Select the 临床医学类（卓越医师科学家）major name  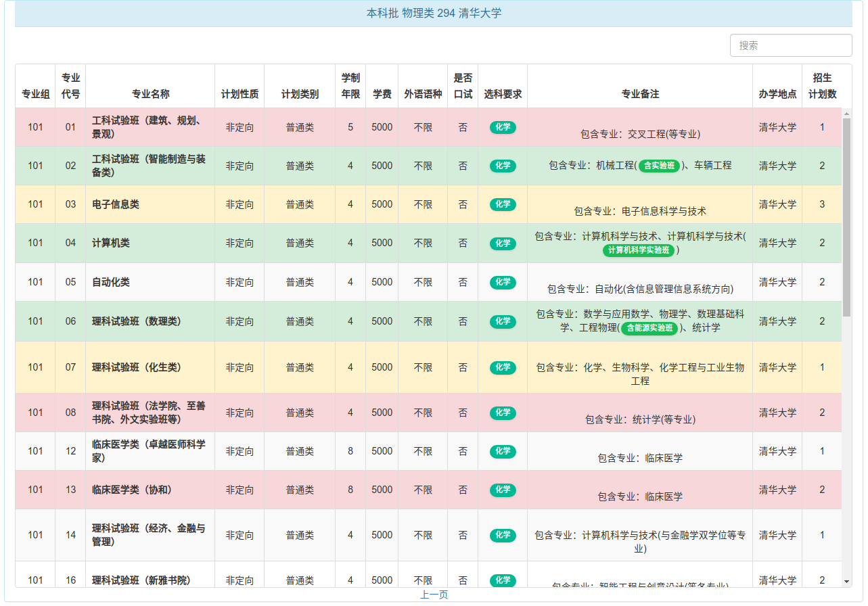149,451
